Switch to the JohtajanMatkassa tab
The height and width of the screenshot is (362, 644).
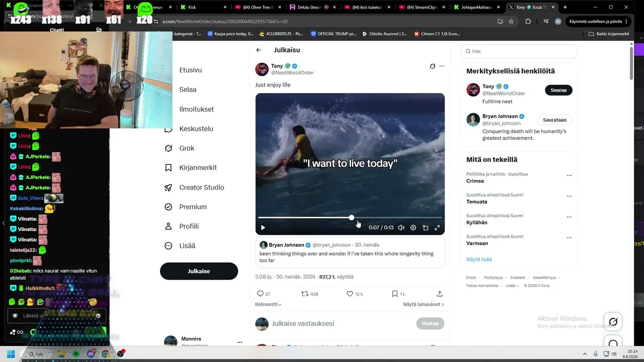coord(476,7)
